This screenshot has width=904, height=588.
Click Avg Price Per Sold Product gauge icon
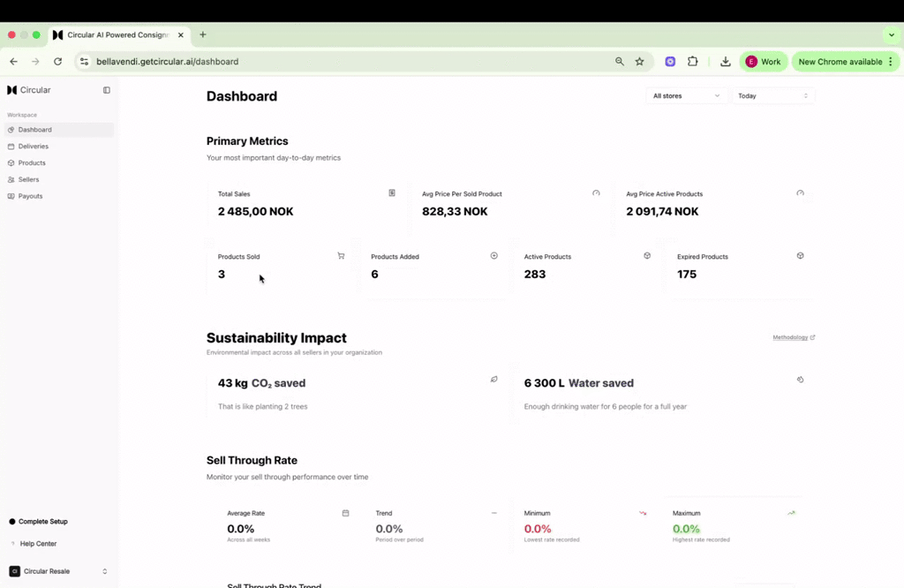(596, 193)
